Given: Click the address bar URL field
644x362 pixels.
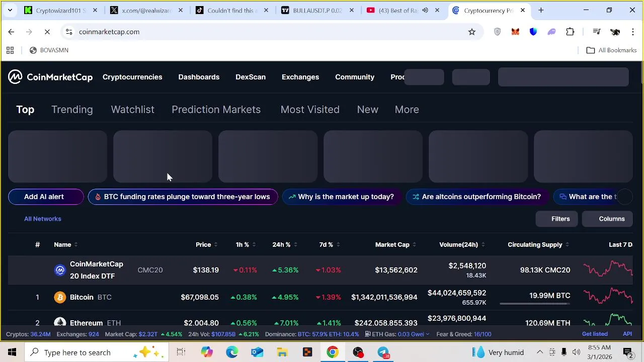Looking at the screenshot, I should click(272, 32).
